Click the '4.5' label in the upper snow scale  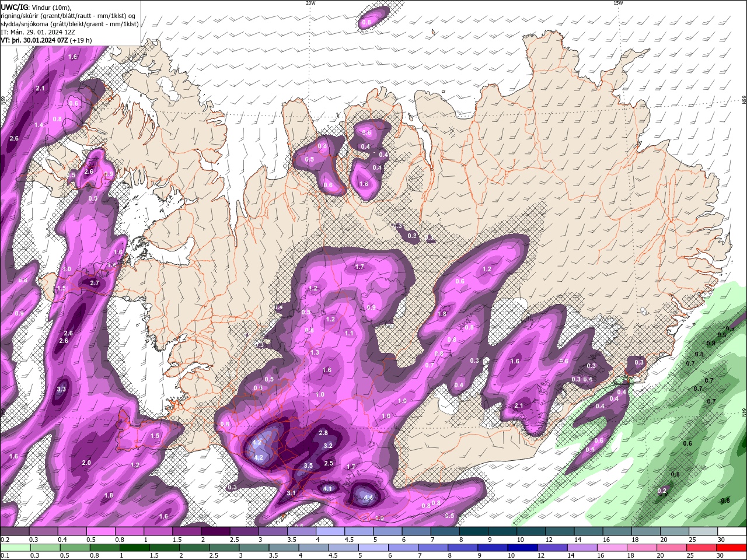click(349, 540)
